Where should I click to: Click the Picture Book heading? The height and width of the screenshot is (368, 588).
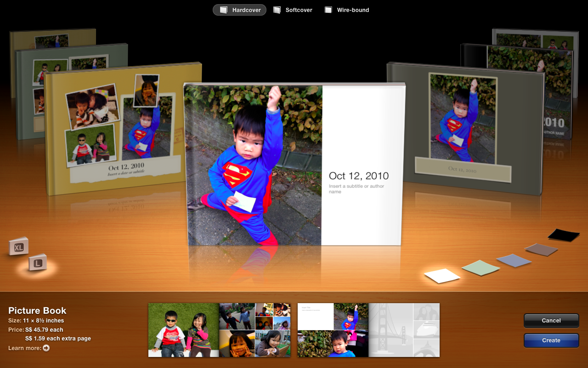click(x=37, y=310)
